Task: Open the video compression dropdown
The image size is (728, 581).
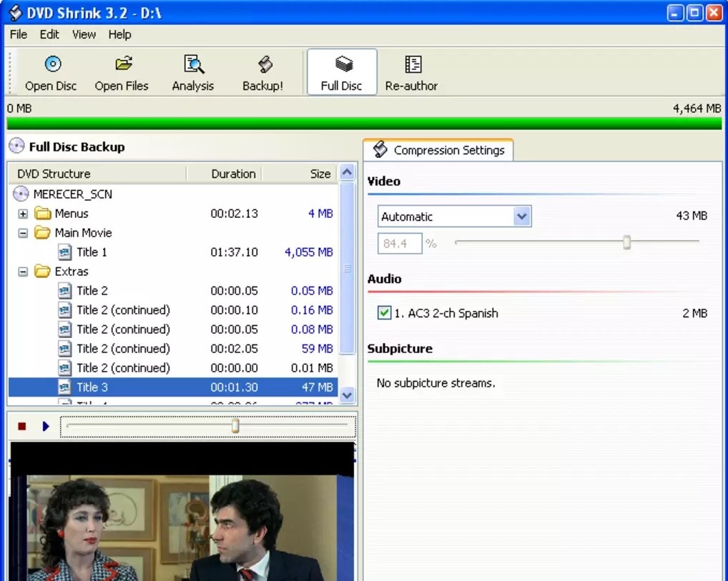Action: tap(522, 216)
